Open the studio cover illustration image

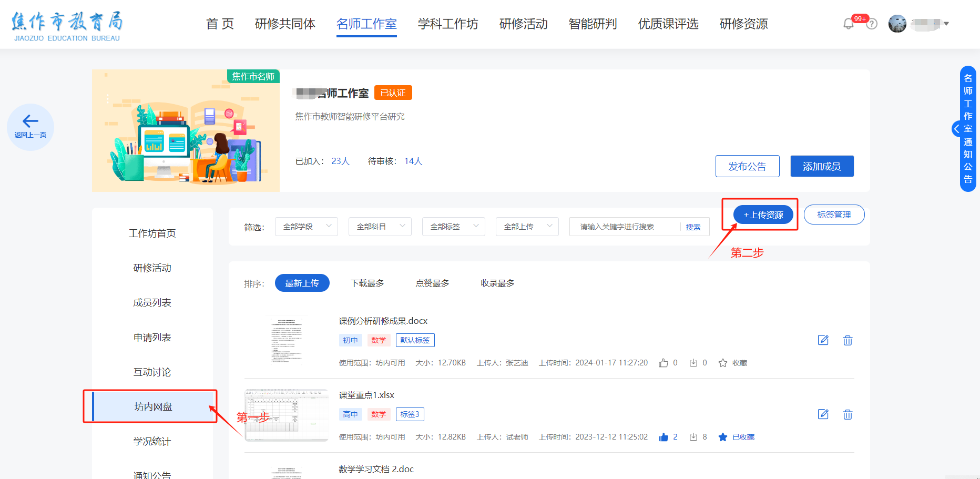[186, 130]
